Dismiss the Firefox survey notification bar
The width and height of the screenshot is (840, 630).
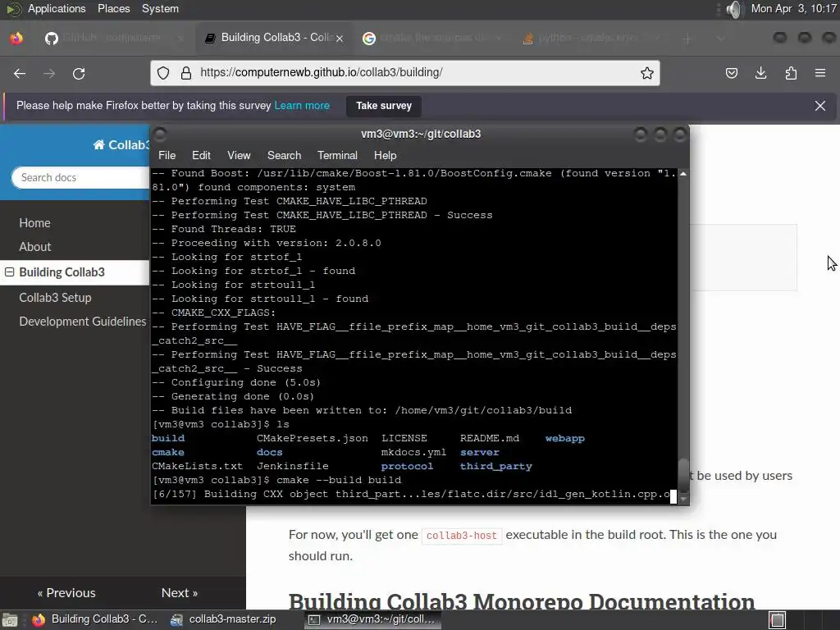click(x=820, y=106)
